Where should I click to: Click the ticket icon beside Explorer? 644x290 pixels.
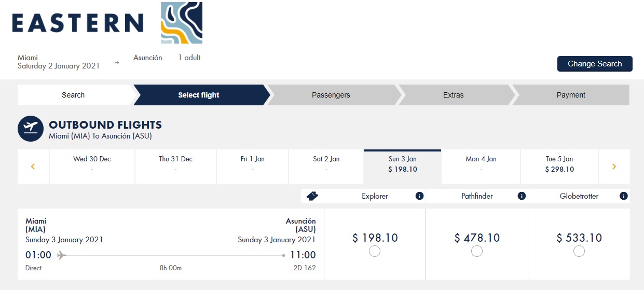point(312,196)
